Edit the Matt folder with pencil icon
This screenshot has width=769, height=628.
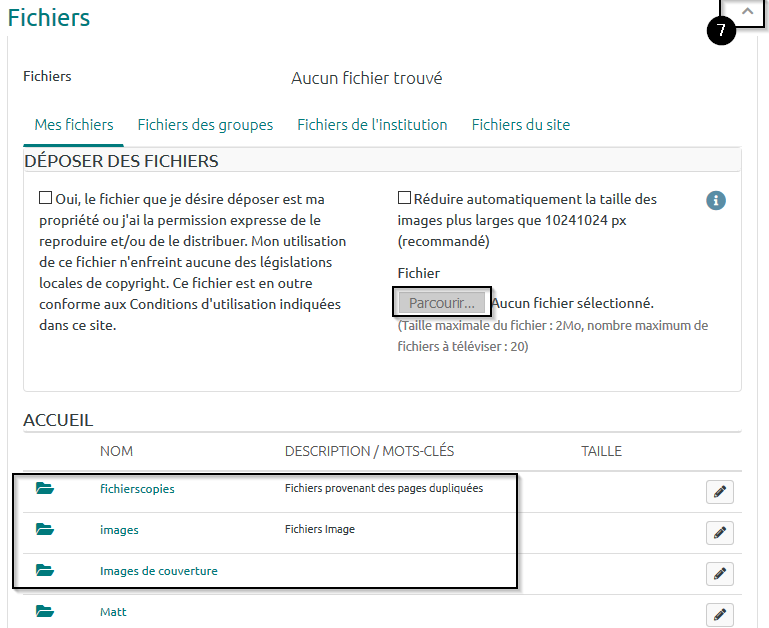[719, 614]
